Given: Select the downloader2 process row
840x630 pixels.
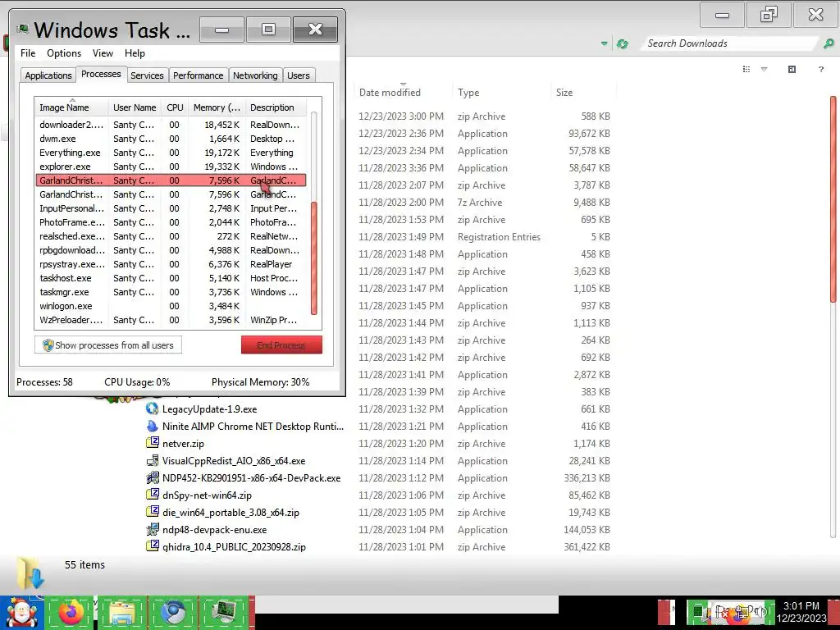Looking at the screenshot, I should point(171,125).
